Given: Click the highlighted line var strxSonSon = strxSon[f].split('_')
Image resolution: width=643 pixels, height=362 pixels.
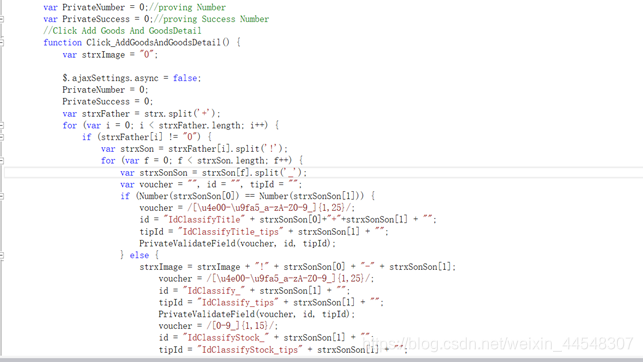Looking at the screenshot, I should coord(213,173).
